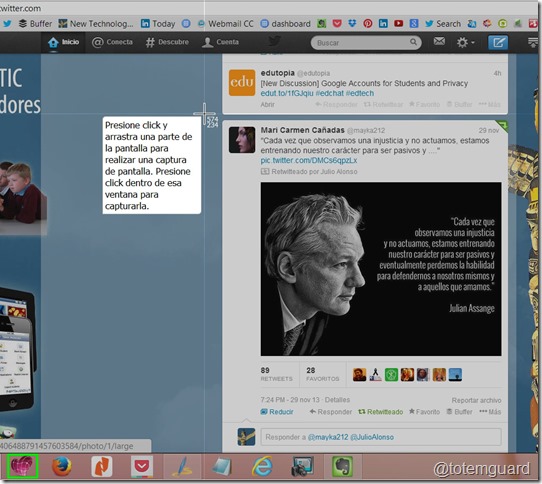Open direct messages envelope icon

(439, 41)
